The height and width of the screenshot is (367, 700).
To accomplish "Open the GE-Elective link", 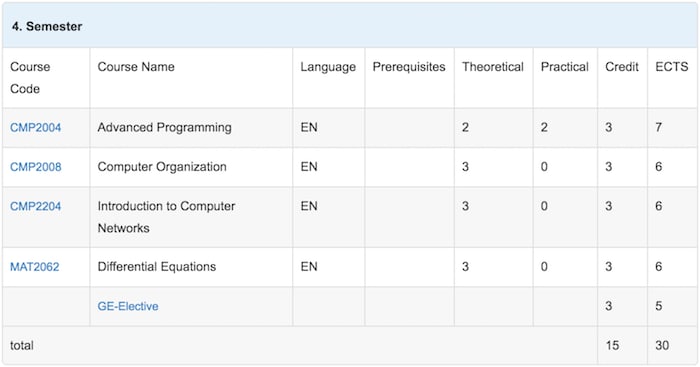I will pos(128,306).
